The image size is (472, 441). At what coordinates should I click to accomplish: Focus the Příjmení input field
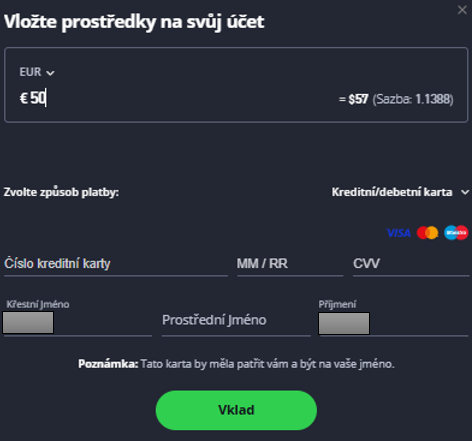click(393, 323)
